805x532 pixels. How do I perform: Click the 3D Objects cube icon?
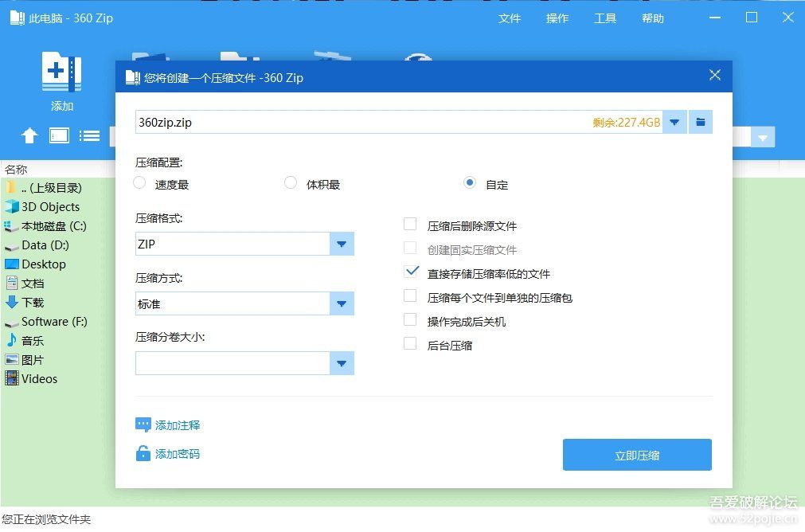click(x=11, y=206)
